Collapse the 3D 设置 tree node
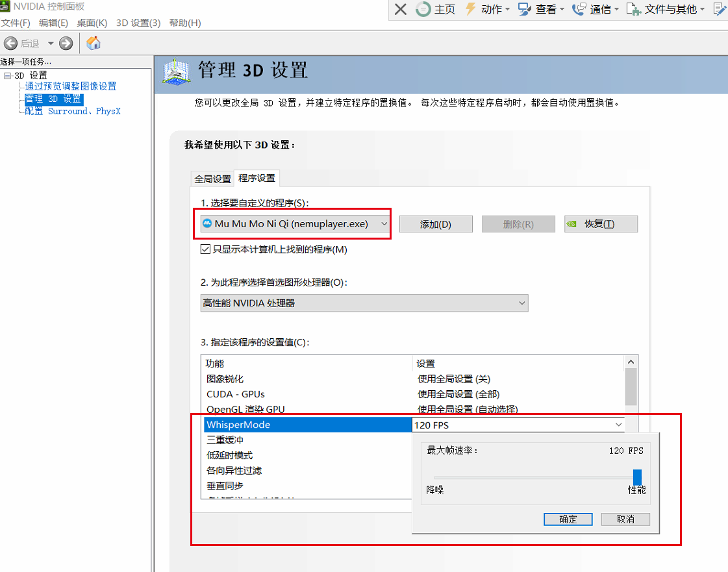The width and height of the screenshot is (728, 572). (x=7, y=75)
